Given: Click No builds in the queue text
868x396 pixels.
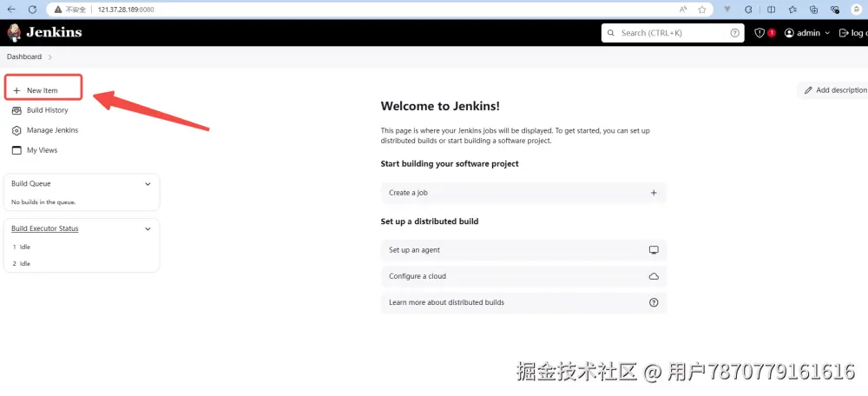Looking at the screenshot, I should tap(43, 202).
